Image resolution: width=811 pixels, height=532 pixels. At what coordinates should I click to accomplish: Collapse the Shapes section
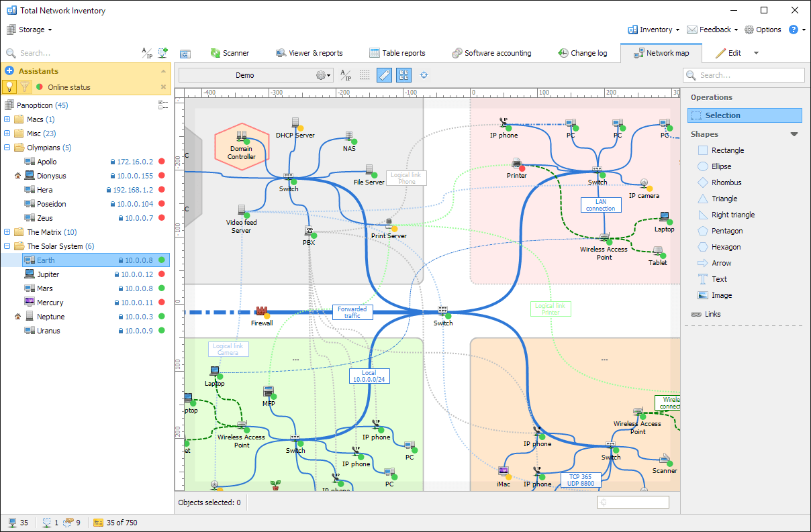coord(794,134)
